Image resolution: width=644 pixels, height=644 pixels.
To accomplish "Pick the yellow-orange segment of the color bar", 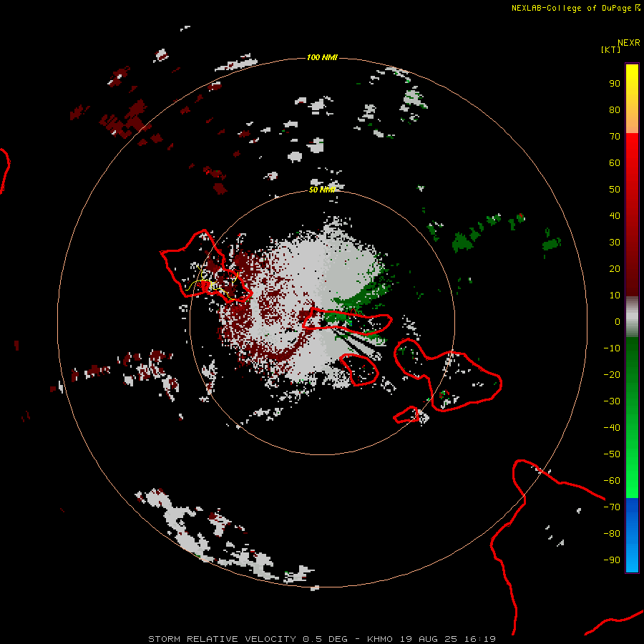I will [x=632, y=99].
